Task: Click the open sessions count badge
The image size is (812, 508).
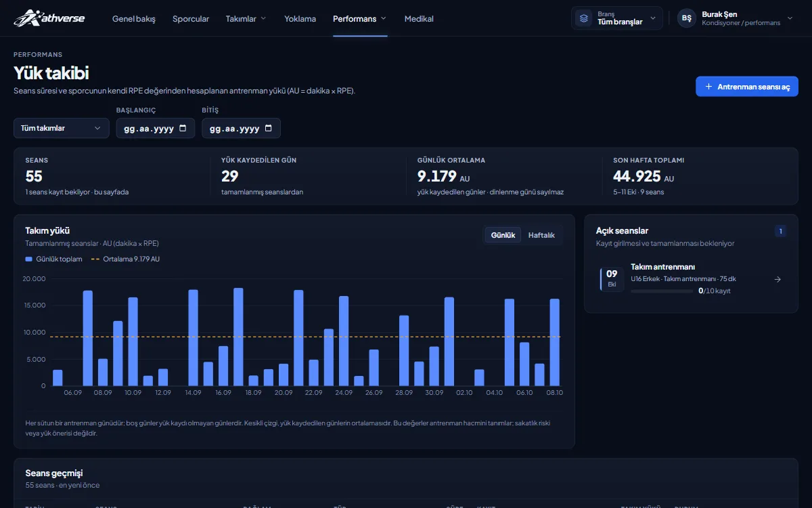Action: click(780, 231)
